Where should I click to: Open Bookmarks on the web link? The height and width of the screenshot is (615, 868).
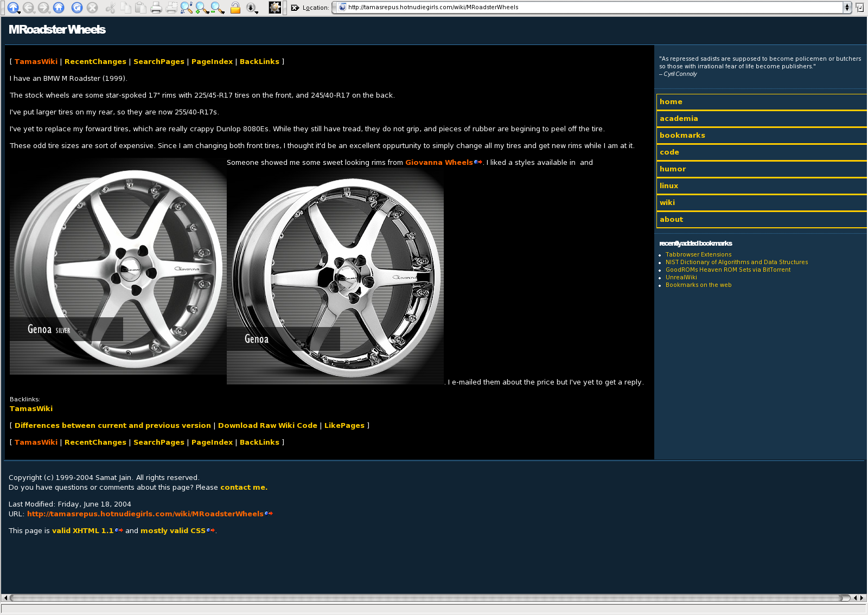pos(698,285)
